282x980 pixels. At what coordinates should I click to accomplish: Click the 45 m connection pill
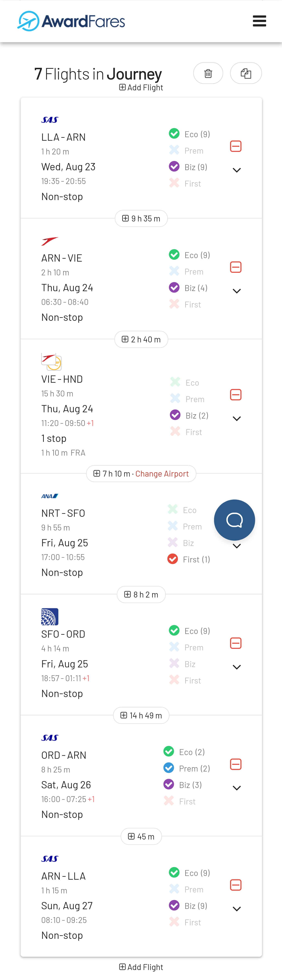click(x=141, y=836)
